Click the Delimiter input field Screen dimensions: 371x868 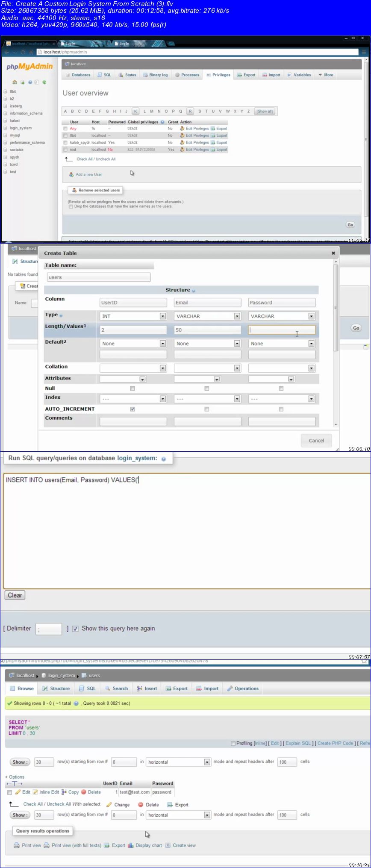[49, 629]
